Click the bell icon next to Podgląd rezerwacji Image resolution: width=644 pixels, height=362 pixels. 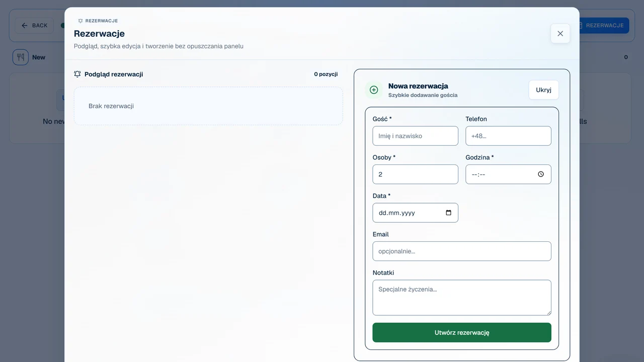(x=77, y=74)
